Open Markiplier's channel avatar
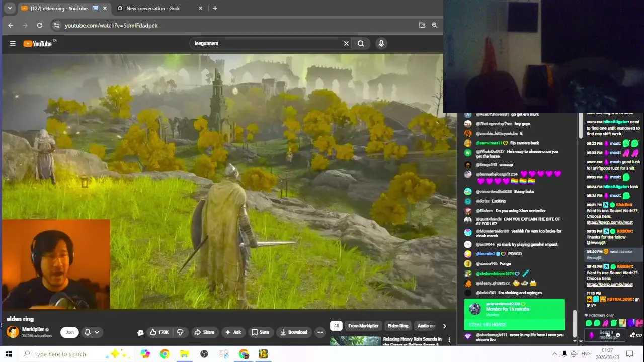This screenshot has height=362, width=644. pyautogui.click(x=13, y=332)
